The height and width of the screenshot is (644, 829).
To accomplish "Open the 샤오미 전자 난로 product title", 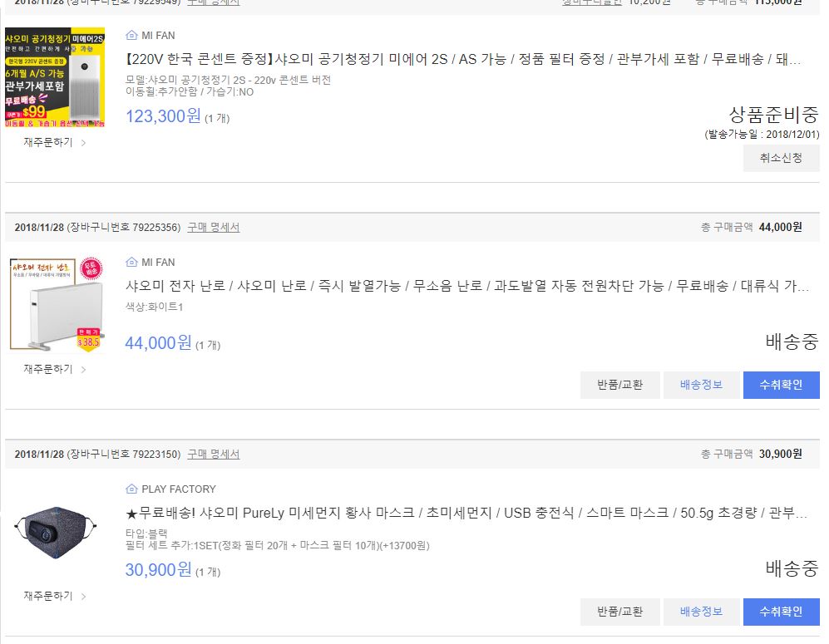I will [467, 286].
